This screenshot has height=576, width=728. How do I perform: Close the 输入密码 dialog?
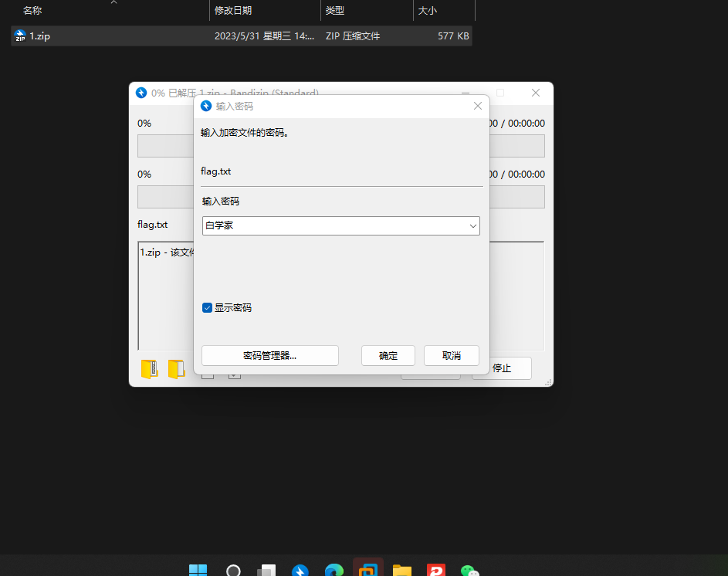click(x=478, y=106)
